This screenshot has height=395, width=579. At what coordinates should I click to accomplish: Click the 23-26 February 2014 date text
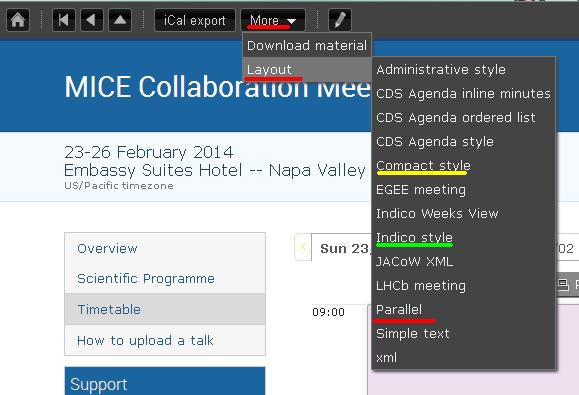click(x=148, y=152)
